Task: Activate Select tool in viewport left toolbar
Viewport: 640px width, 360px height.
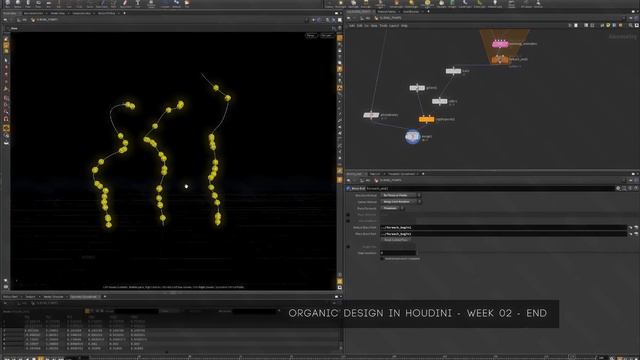Action: click(x=6, y=60)
